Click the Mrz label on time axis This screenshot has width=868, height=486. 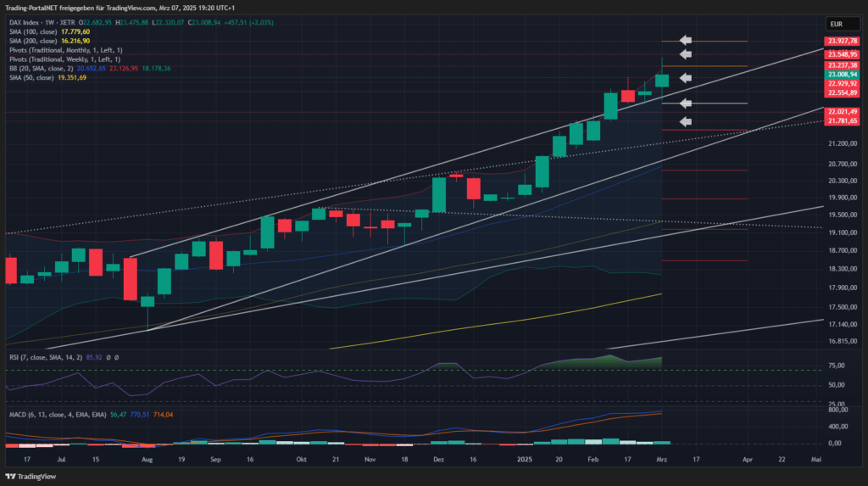point(661,460)
